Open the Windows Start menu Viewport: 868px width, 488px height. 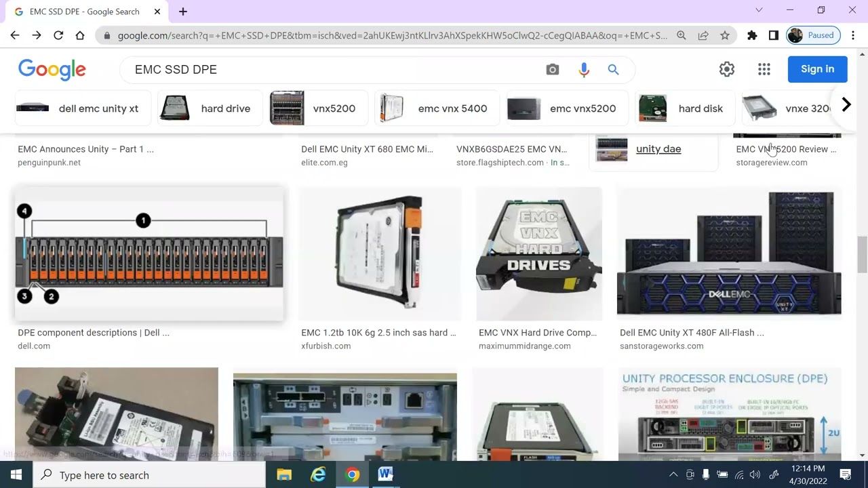point(16,474)
